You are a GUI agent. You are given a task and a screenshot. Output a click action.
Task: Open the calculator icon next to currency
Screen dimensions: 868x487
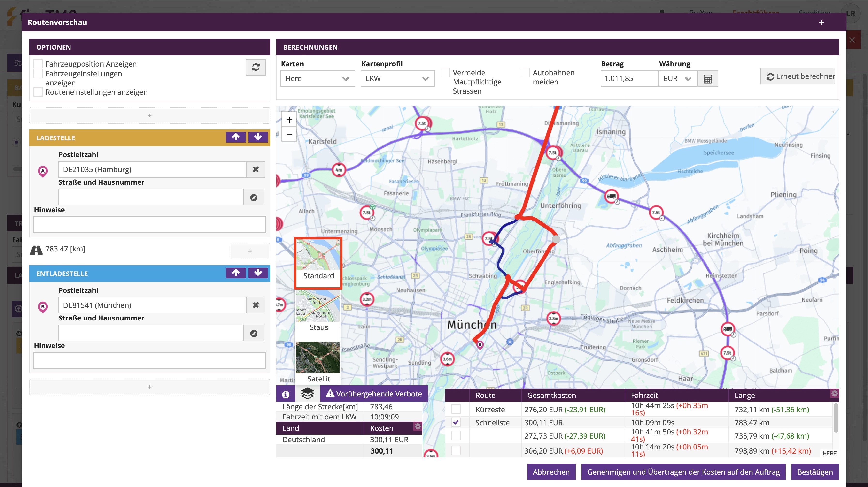click(x=708, y=79)
